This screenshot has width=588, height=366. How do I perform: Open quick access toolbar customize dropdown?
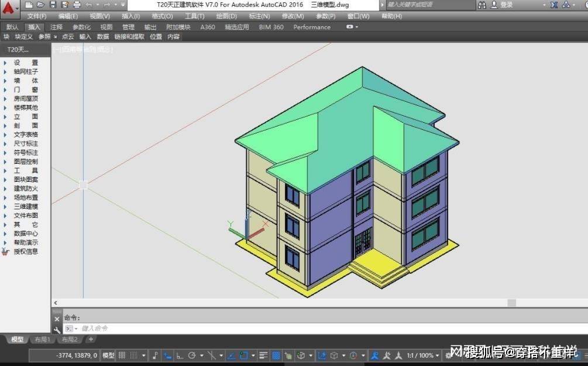click(123, 5)
